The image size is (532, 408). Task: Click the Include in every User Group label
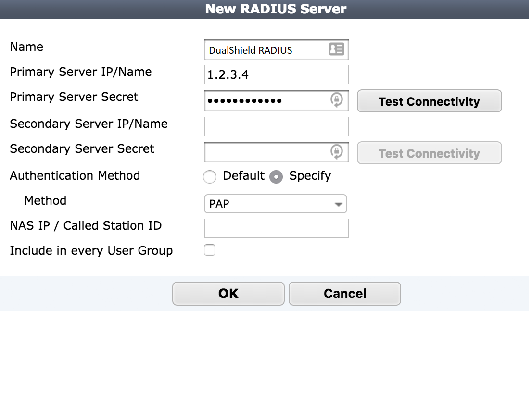[91, 251]
